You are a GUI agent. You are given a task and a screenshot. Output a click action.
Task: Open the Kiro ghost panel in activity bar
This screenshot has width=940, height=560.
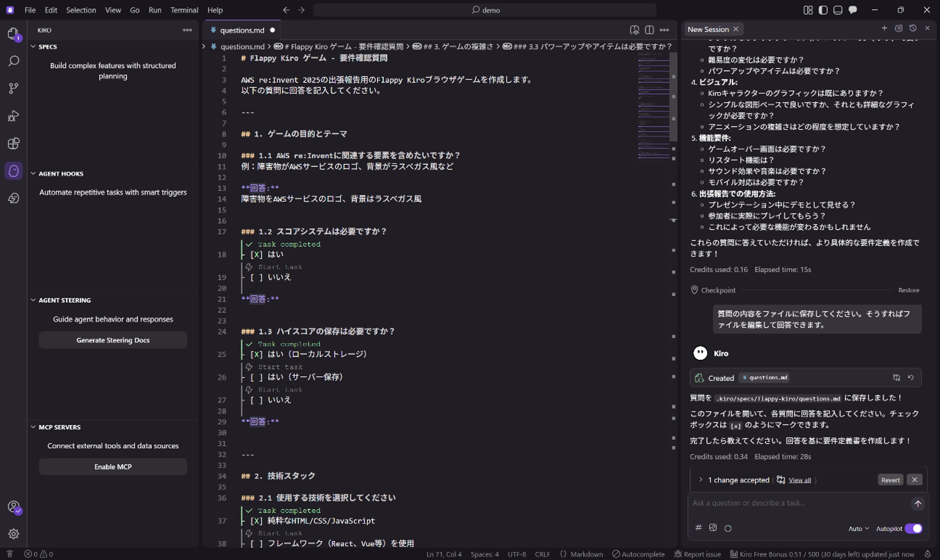point(14,171)
